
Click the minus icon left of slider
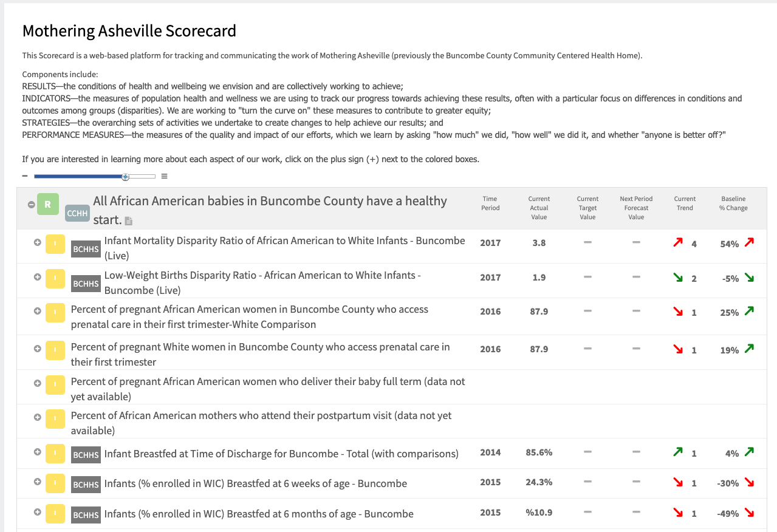click(25, 176)
